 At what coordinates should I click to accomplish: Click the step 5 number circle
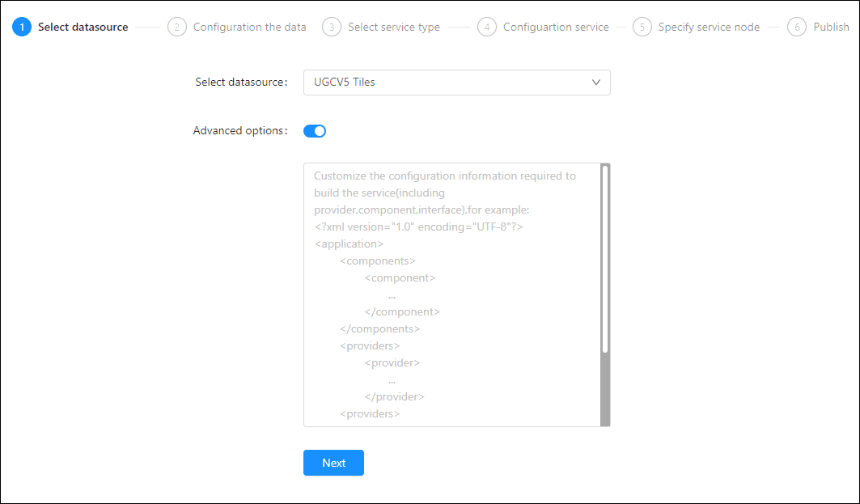(x=642, y=28)
